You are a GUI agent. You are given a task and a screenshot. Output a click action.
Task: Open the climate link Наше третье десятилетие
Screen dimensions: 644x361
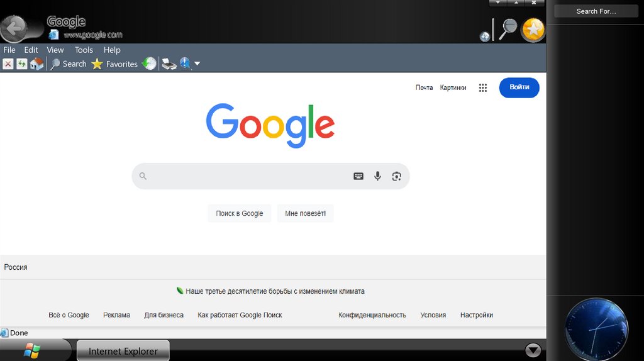tap(275, 291)
